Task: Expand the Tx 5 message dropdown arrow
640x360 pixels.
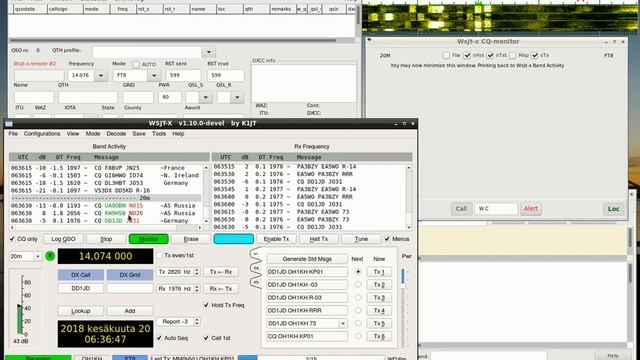Action: (342, 323)
